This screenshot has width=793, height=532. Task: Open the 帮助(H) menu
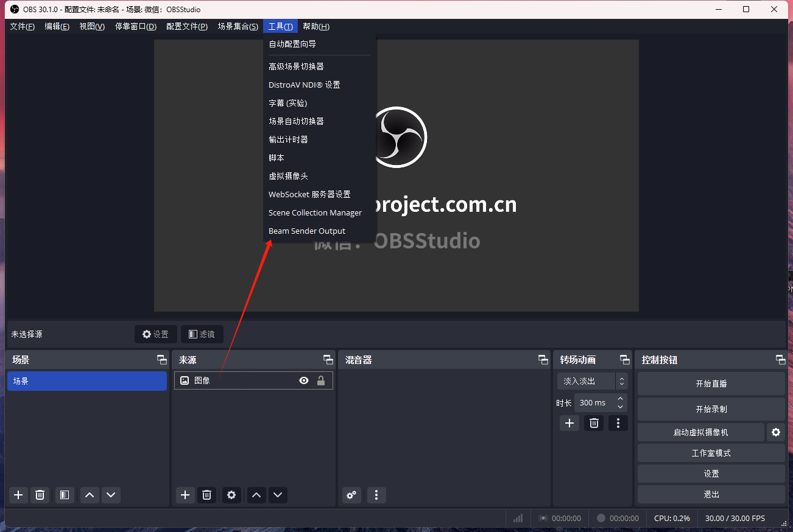pos(316,26)
